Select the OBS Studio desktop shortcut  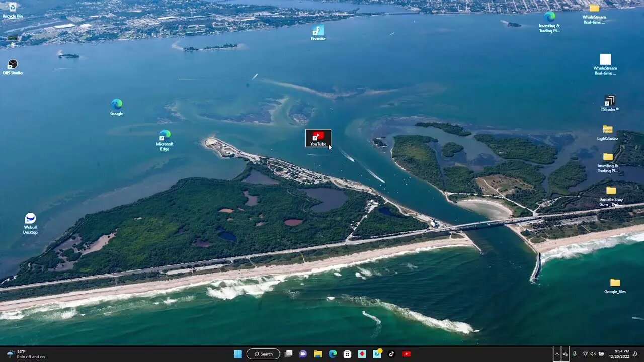tap(13, 67)
